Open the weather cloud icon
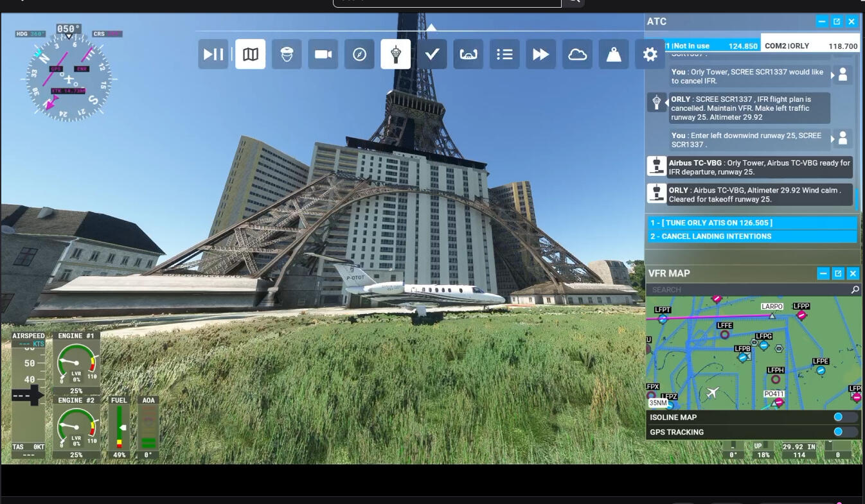This screenshot has height=504, width=865. tap(577, 54)
